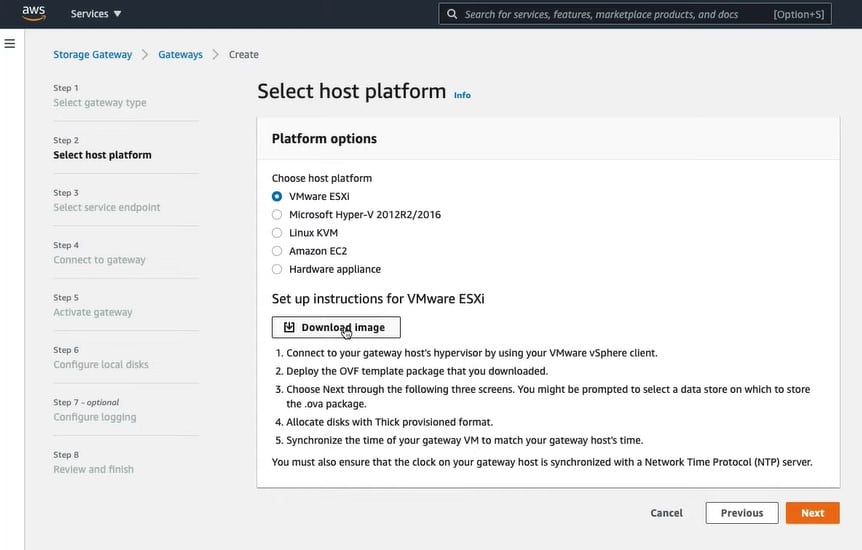
Task: Open the Info link beside the heading
Action: (462, 95)
